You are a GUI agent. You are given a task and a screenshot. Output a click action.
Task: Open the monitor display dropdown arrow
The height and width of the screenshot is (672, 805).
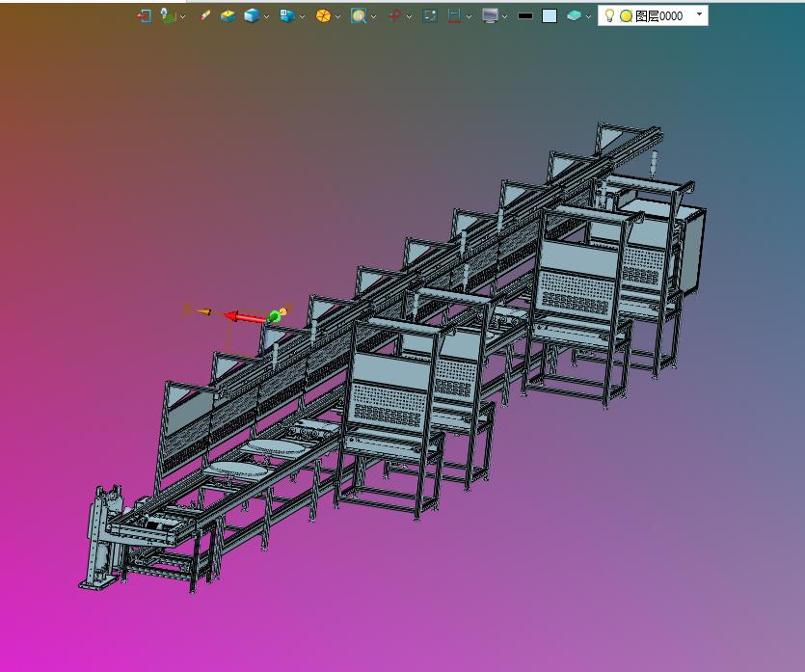504,17
